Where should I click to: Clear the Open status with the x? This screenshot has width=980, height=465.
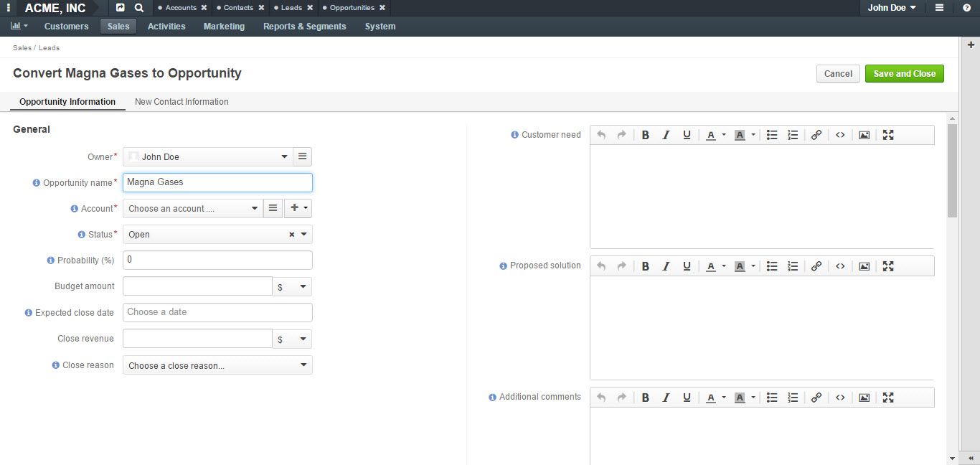[292, 235]
